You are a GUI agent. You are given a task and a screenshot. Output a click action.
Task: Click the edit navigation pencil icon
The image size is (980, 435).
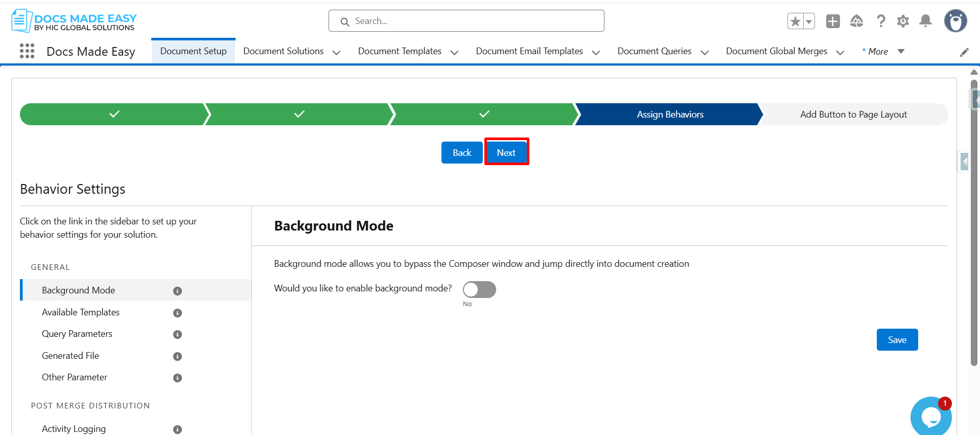coord(964,52)
